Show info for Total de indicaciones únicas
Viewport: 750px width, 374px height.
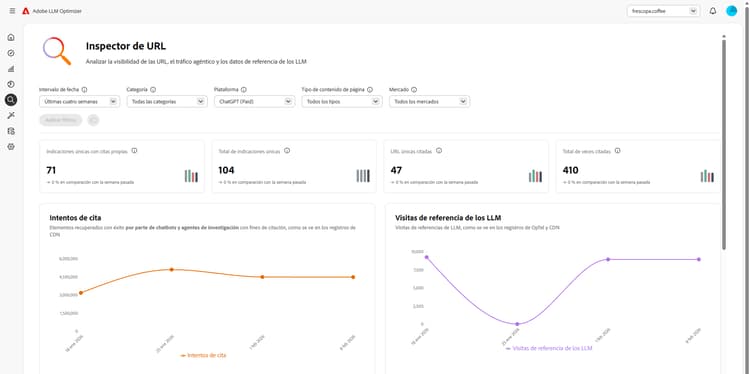[287, 151]
